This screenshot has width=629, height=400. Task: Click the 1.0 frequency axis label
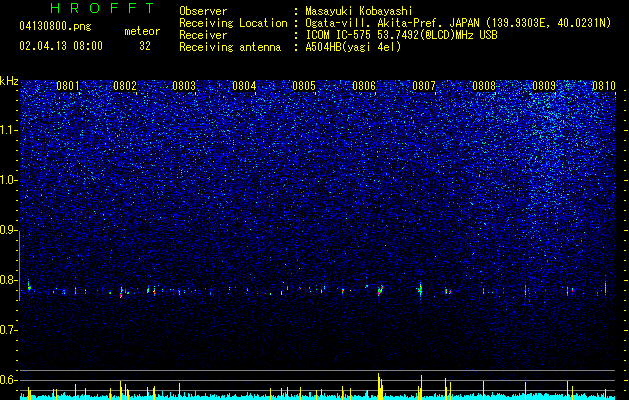[x=8, y=180]
